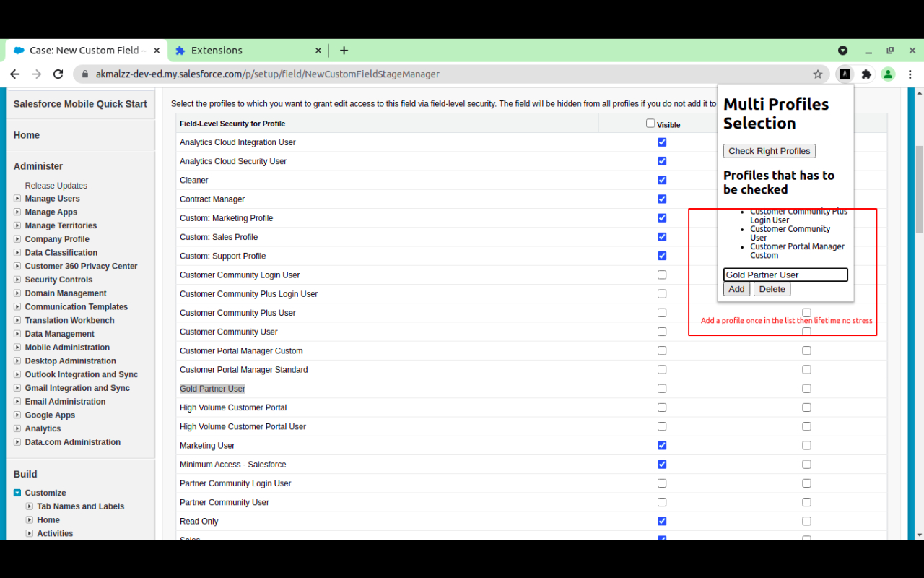Go back with browser back arrow
This screenshot has width=924, height=578.
point(14,74)
